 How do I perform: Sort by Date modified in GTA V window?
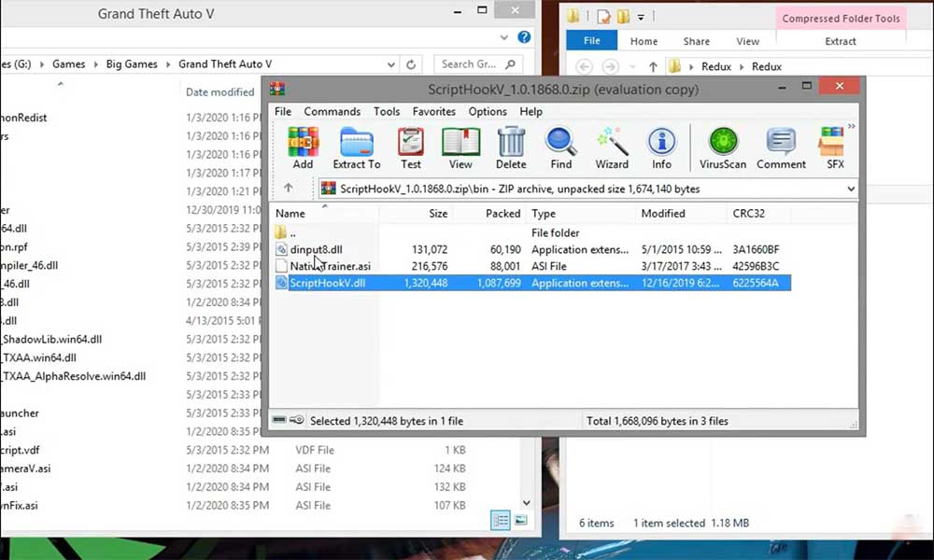pyautogui.click(x=219, y=91)
